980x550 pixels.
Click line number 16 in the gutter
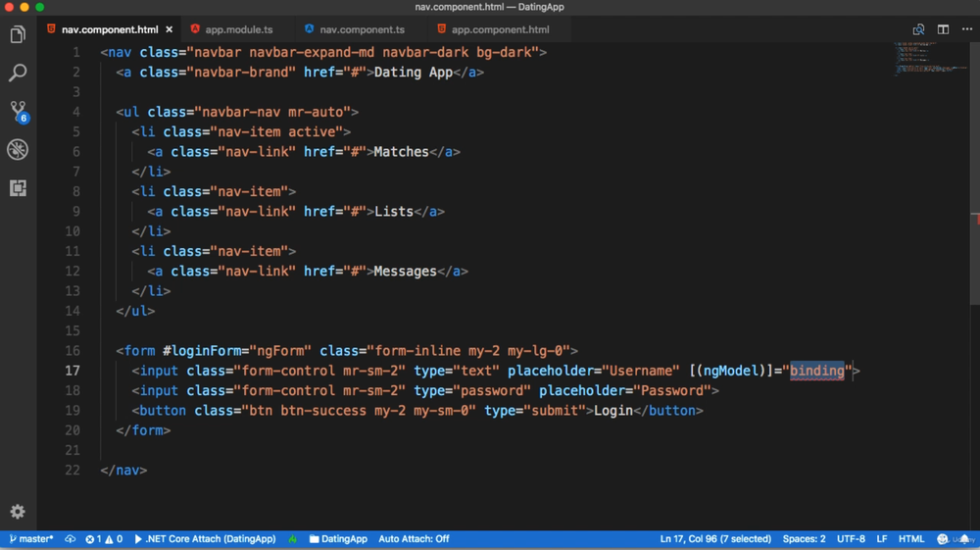click(x=73, y=351)
